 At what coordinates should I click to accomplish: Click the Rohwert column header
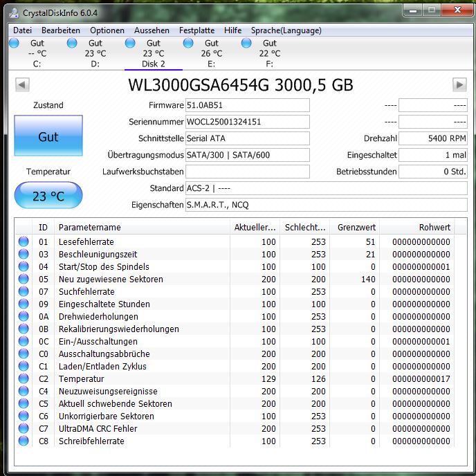point(417,228)
